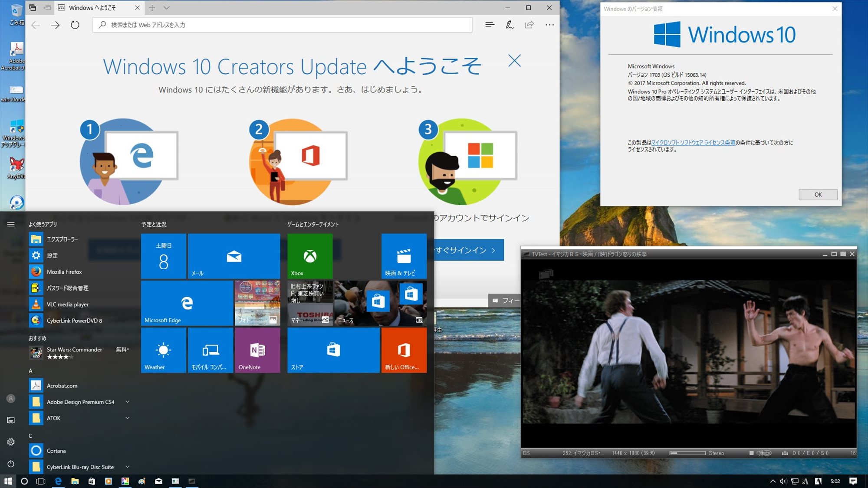
Task: Open the メール tile
Action: [234, 256]
